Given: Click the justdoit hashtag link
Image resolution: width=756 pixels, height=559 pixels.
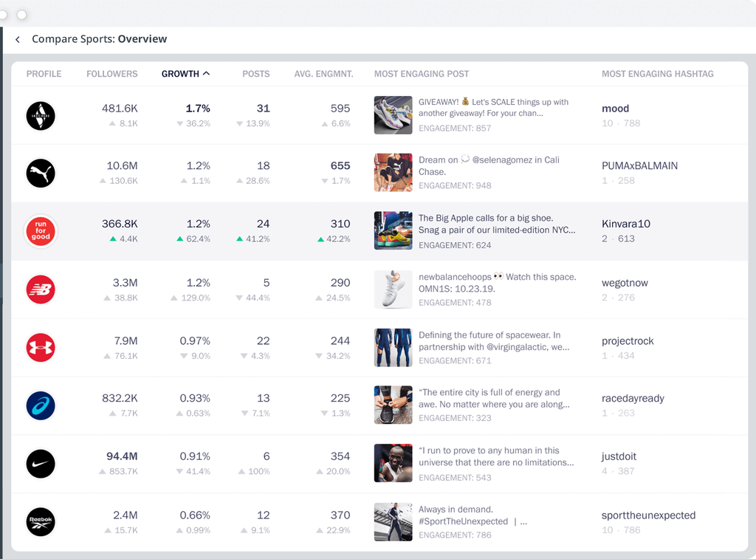Looking at the screenshot, I should (619, 456).
